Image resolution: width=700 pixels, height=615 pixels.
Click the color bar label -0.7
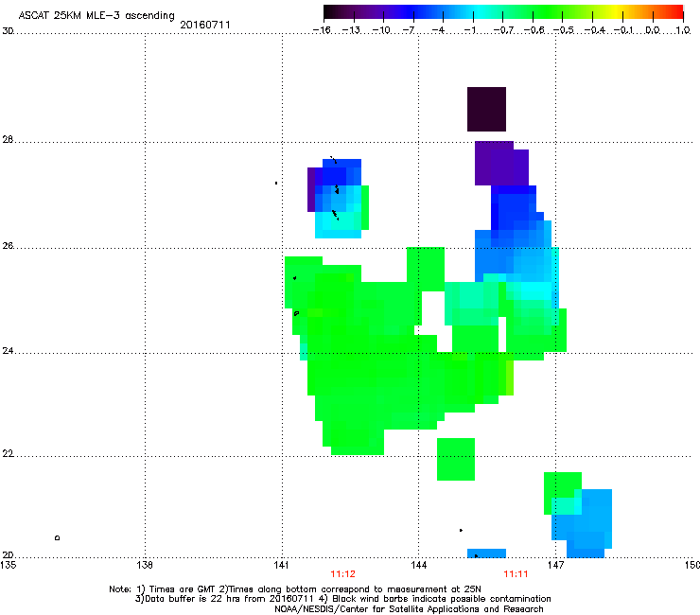503,30
